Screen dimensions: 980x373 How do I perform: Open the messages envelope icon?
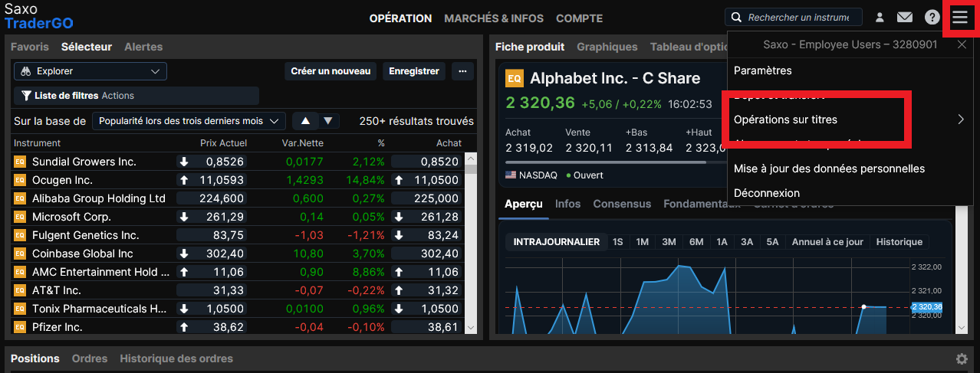pyautogui.click(x=905, y=17)
